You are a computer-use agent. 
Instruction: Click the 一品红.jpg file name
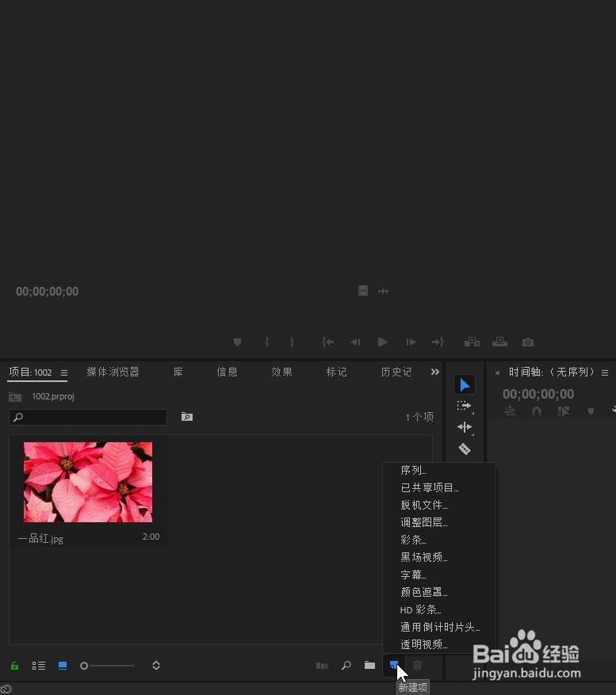(40, 539)
